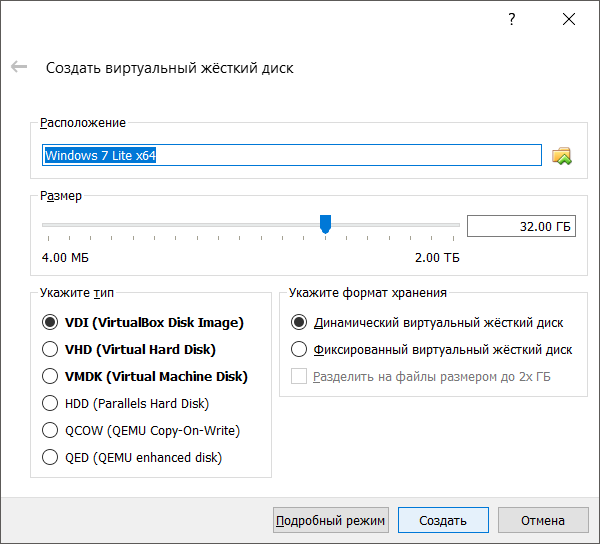The height and width of the screenshot is (544, 600).
Task: Click the Отмена button
Action: coord(543,520)
